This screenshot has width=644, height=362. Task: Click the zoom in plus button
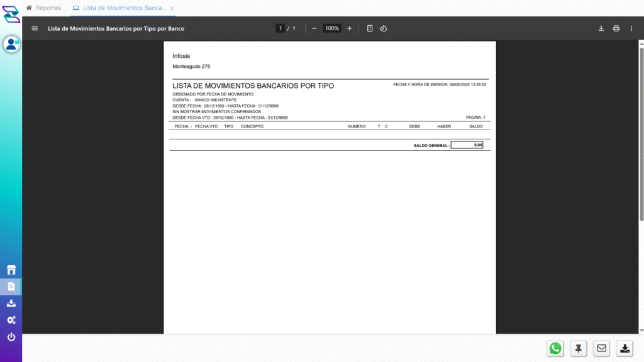tap(350, 28)
